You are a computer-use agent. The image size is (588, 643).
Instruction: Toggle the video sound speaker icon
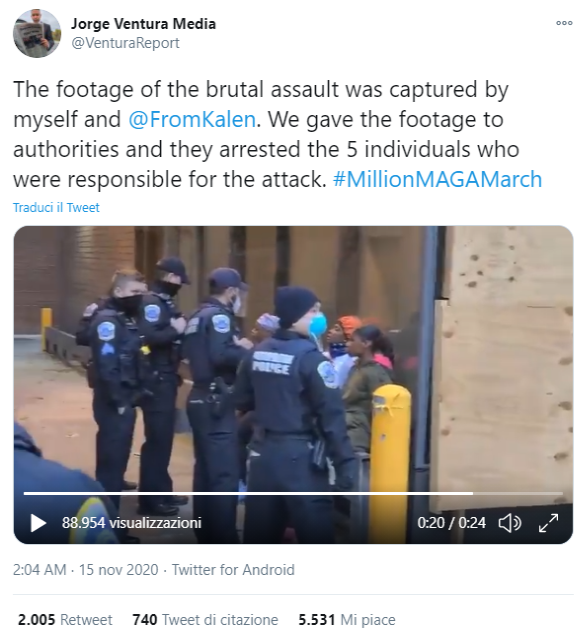point(510,523)
